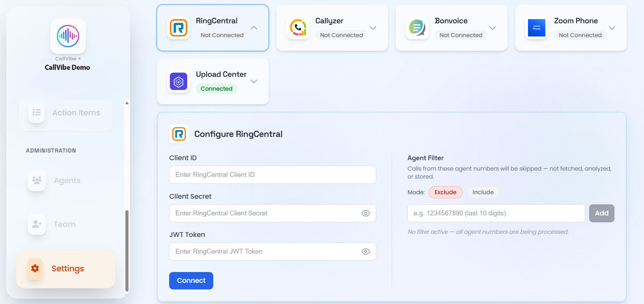Click the Connect button
The image size is (644, 304).
coord(191,280)
